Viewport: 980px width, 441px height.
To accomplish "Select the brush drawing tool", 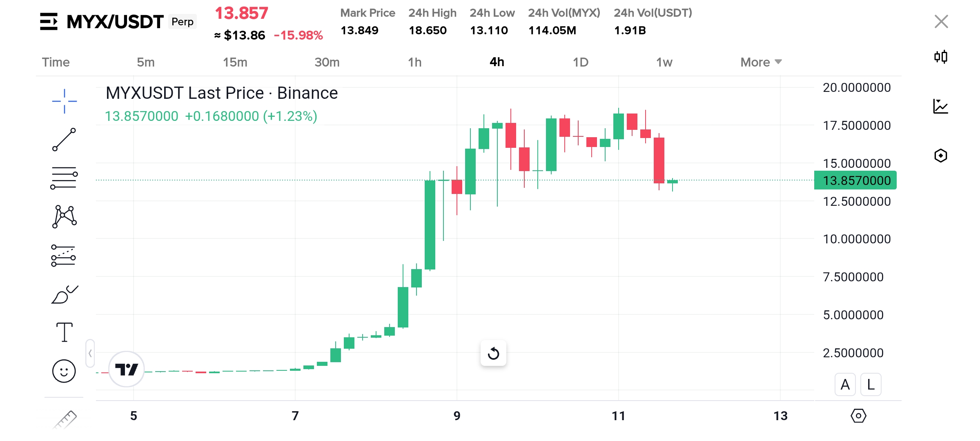I will coord(65,294).
